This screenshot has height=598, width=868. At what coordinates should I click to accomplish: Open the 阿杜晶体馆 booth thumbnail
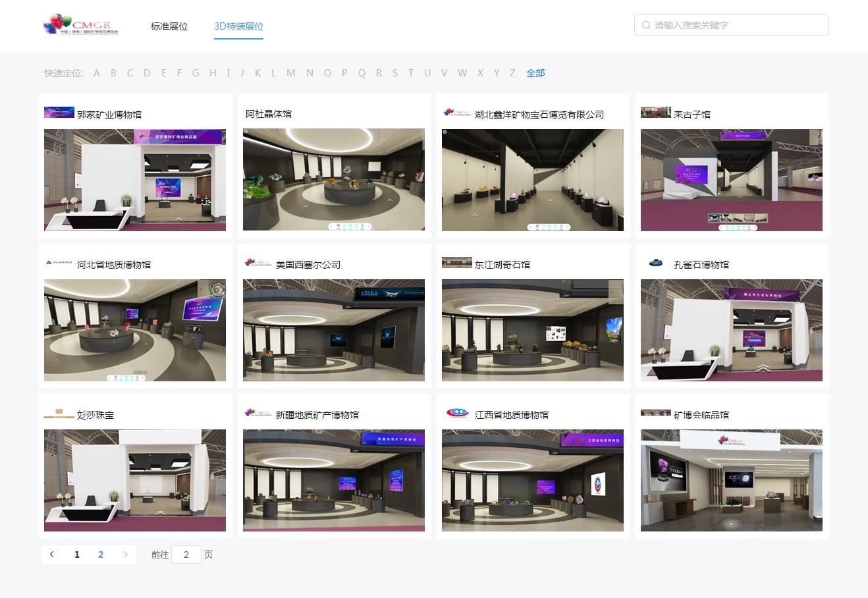click(x=333, y=179)
